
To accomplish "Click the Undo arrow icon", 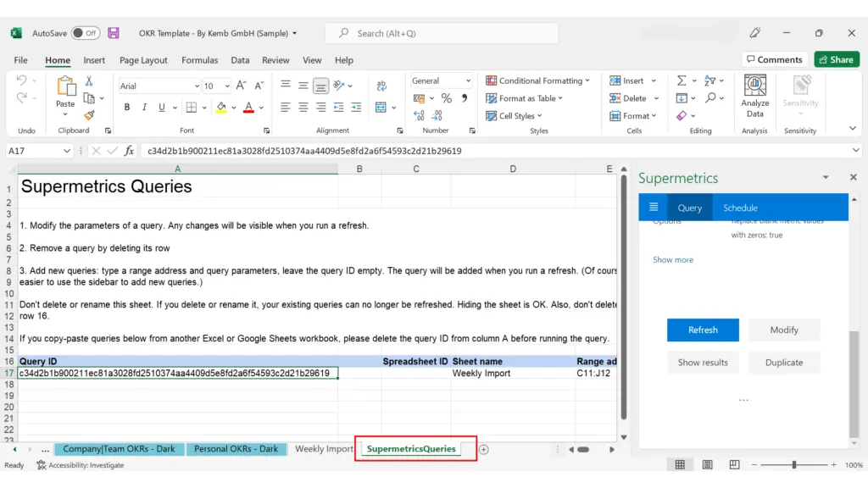I will point(21,80).
